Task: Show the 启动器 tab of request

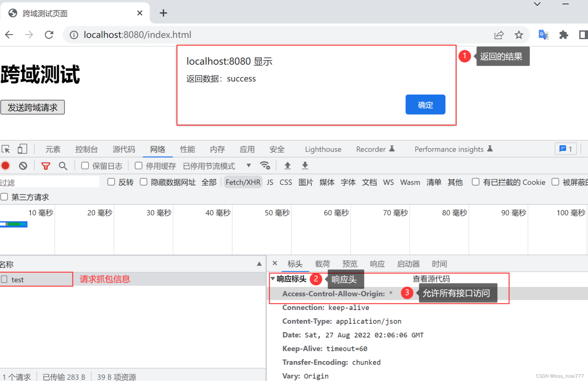Action: click(x=408, y=264)
